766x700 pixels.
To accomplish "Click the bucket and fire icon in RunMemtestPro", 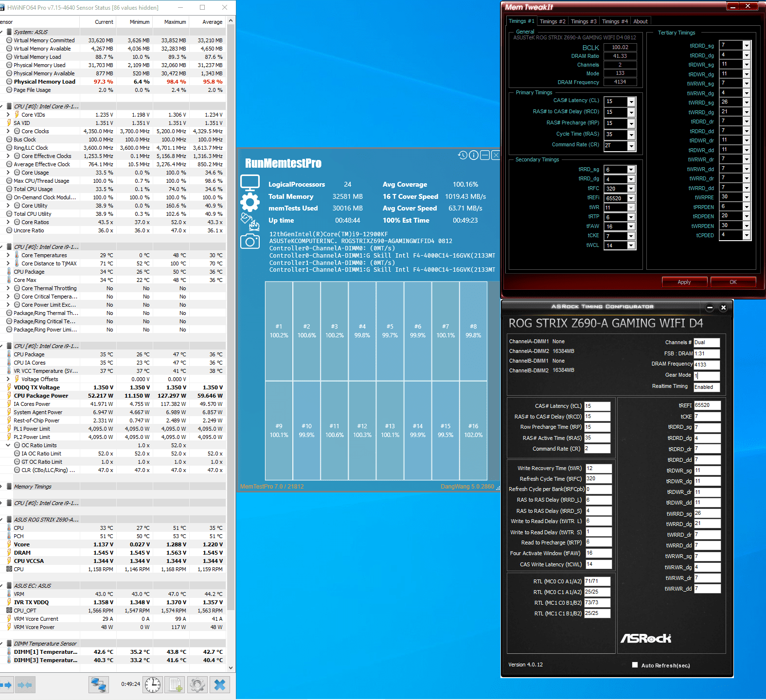I will click(x=250, y=222).
